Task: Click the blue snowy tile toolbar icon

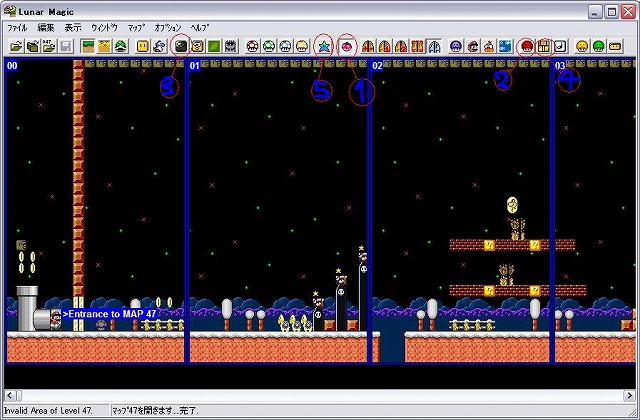Action: tap(505, 47)
